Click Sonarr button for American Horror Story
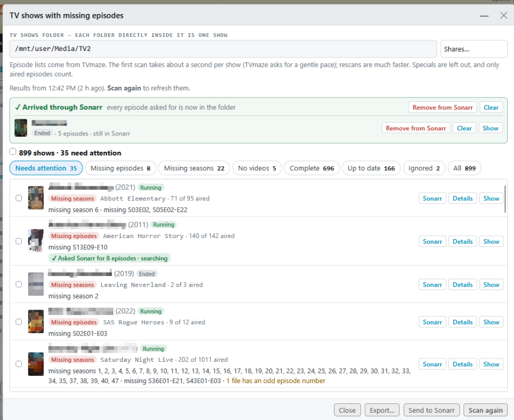 [x=432, y=241]
